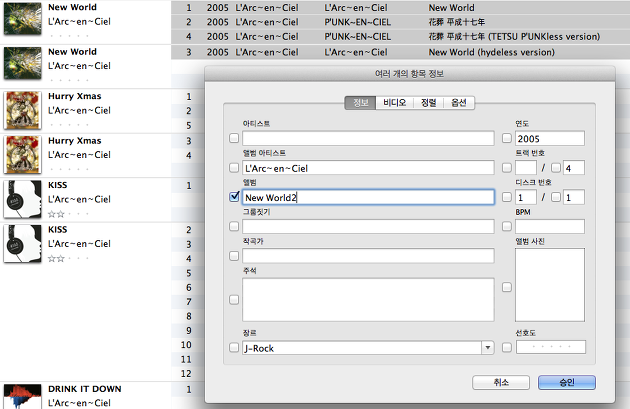Screen dimensions: 630x409
Task: Click the 작곡가 composer field
Action: [368, 256]
